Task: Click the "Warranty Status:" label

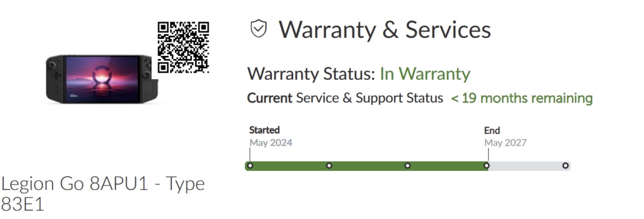Action: tap(311, 74)
